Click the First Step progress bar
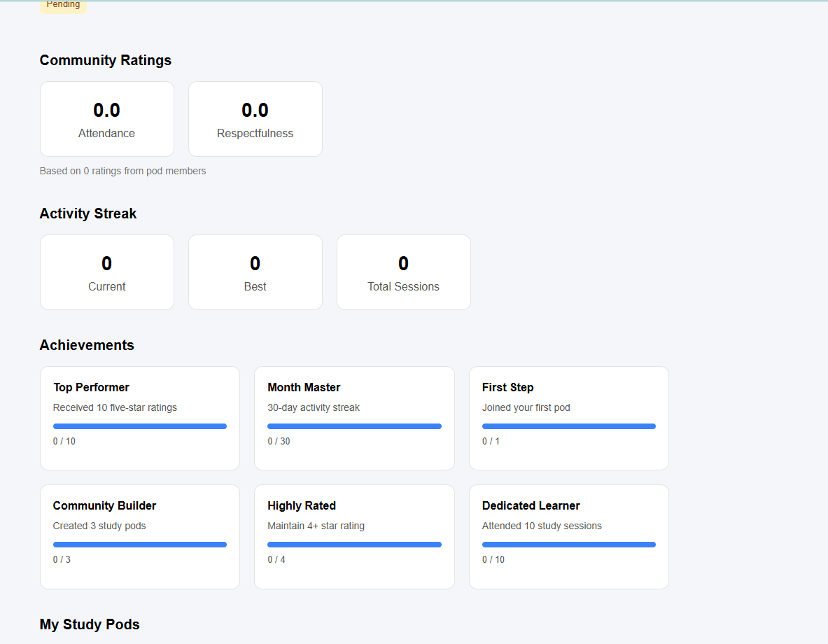 click(x=569, y=426)
